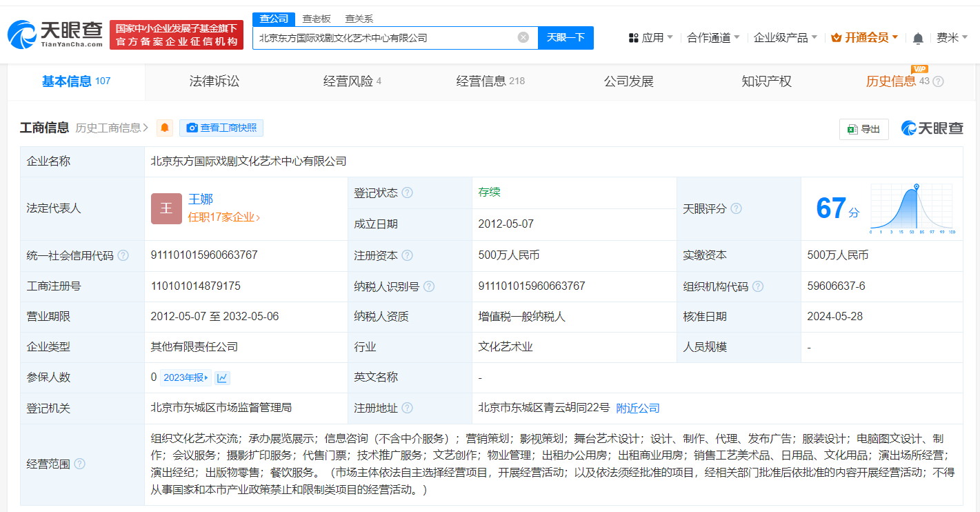Click the notification bell in header
This screenshot has width=980, height=512.
coord(918,38)
